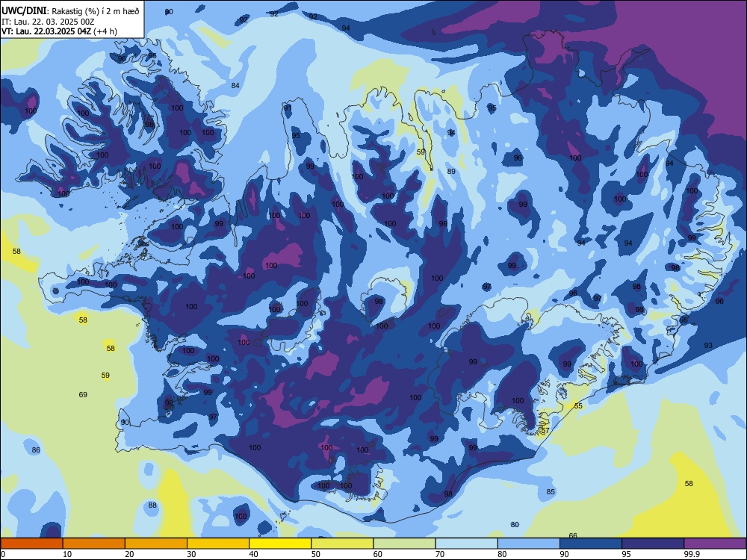Screen dimensions: 747x560
Task: Select the purple above-99.9 legend swatch
Action: point(715,544)
